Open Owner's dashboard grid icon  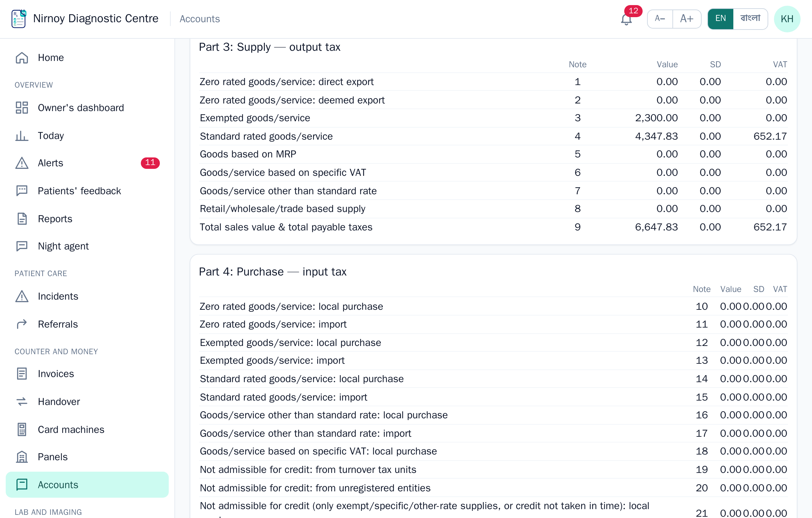click(x=22, y=108)
